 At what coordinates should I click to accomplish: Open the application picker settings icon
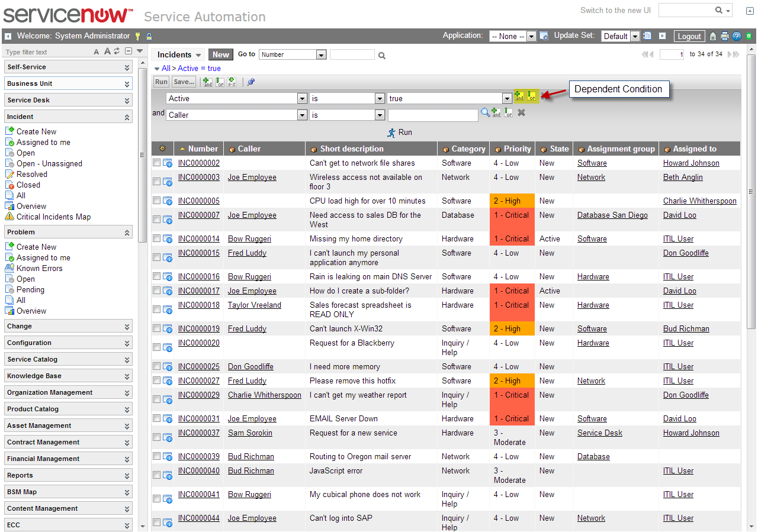click(x=544, y=36)
